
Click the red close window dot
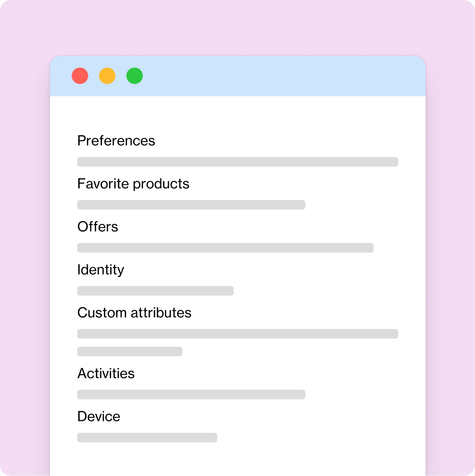click(x=80, y=76)
